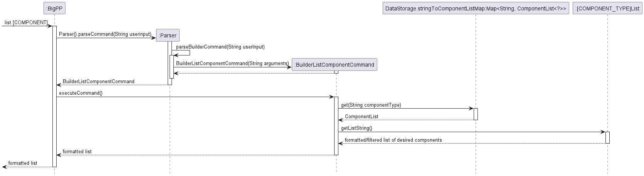644x176 pixels.
Task: Select the self-call loop arrow on Parser
Action: [189, 53]
